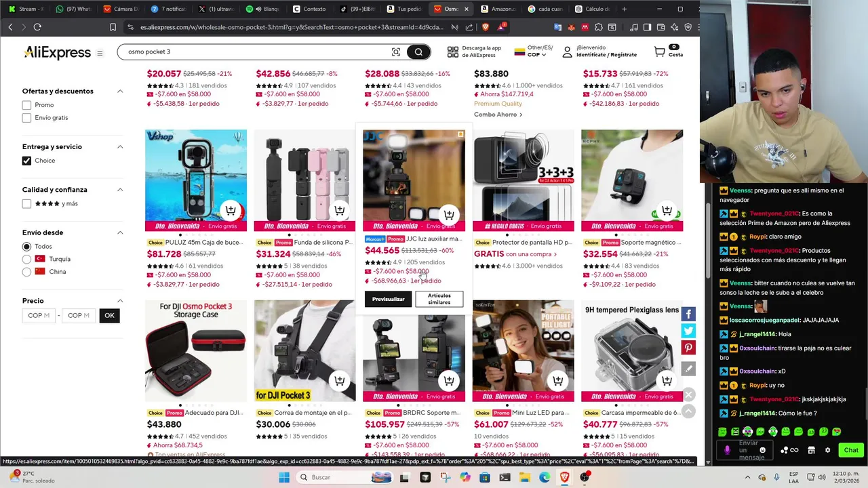Enable the Envío gratis checkbox
This screenshot has width=868, height=488.
(x=26, y=118)
